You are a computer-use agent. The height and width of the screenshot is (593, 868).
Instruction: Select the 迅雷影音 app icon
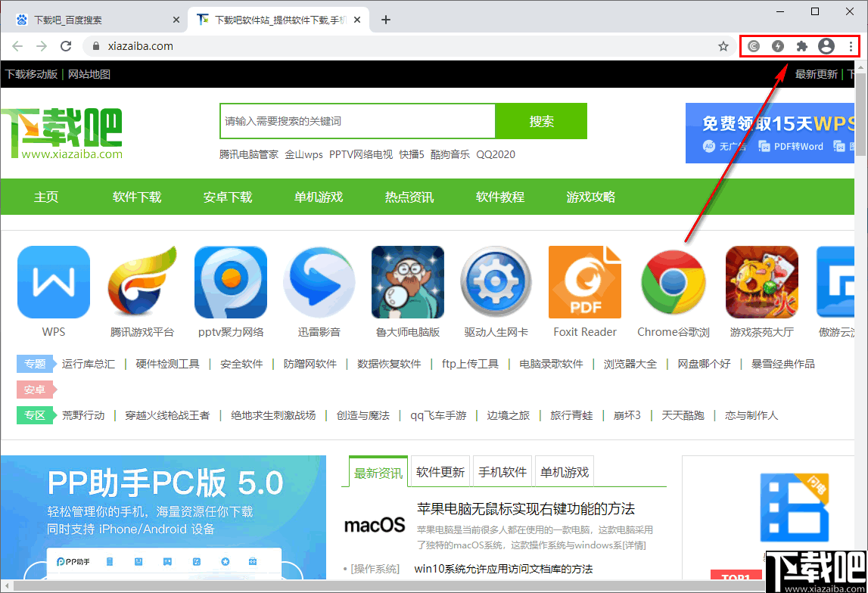(319, 281)
